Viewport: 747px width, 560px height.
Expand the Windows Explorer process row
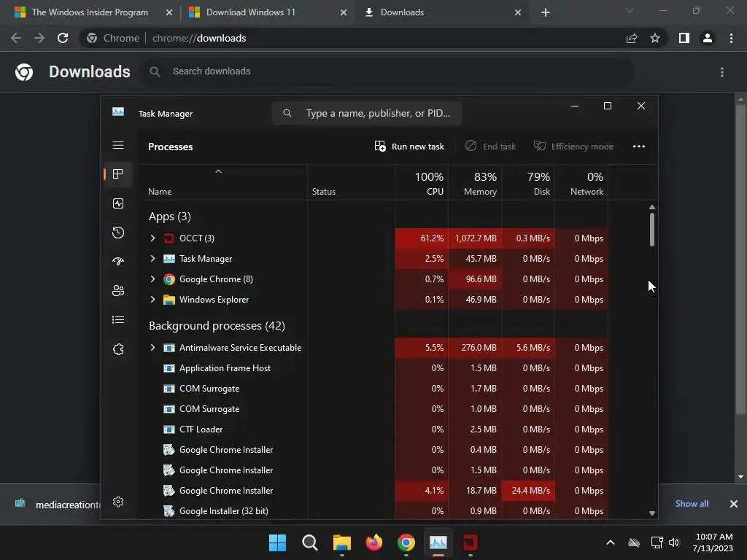pos(152,300)
